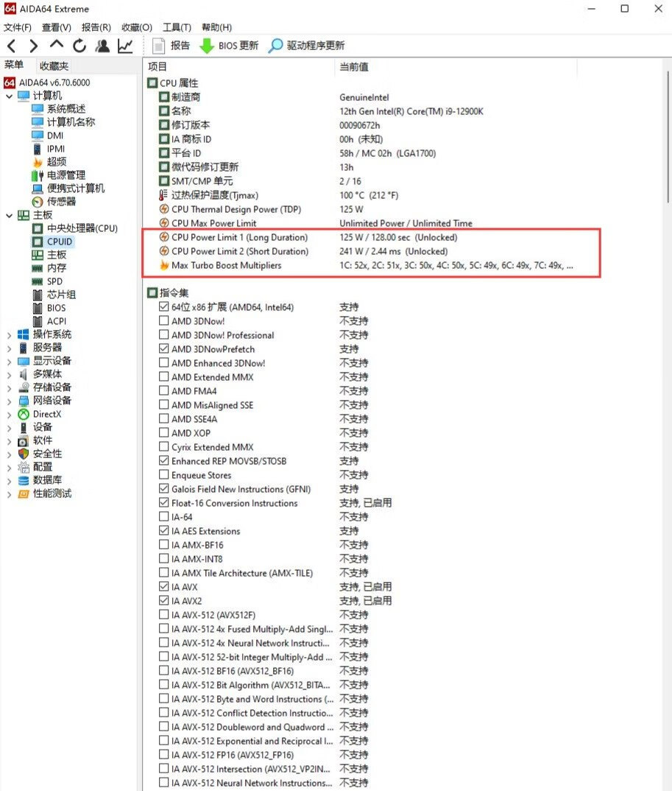Viewport: 672px width, 791px height.
Task: Click the vertical scrollbar of the details list
Action: tap(668, 137)
